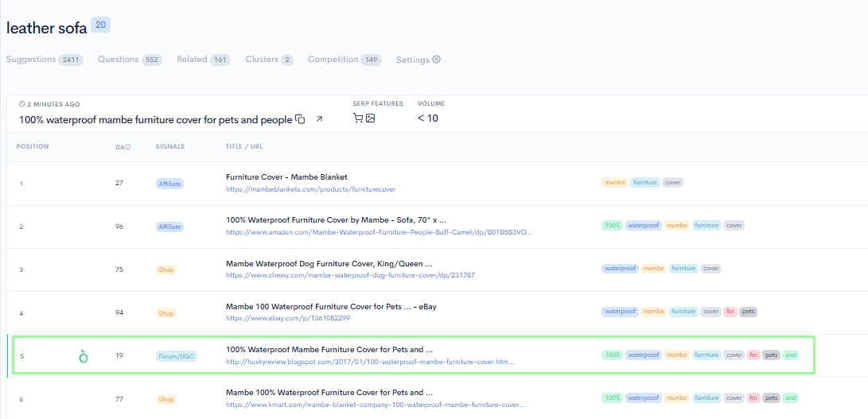
Task: Click the shopping cart SERP feature icon
Action: [358, 118]
